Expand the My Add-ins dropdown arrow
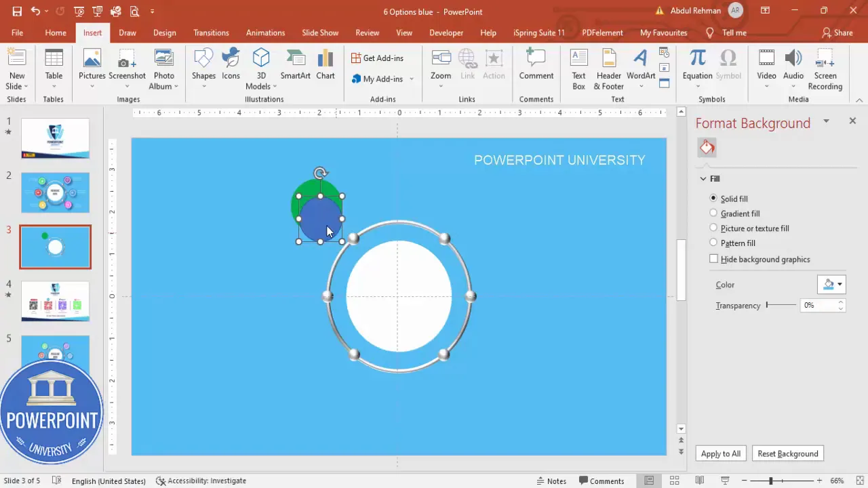The image size is (868, 488). (411, 79)
